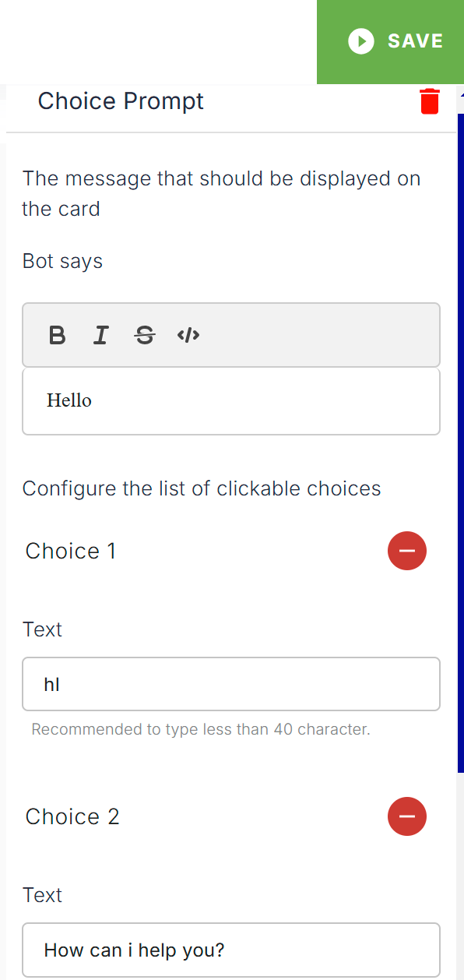
Task: Edit the 'How can i help you?' field
Action: (231, 950)
